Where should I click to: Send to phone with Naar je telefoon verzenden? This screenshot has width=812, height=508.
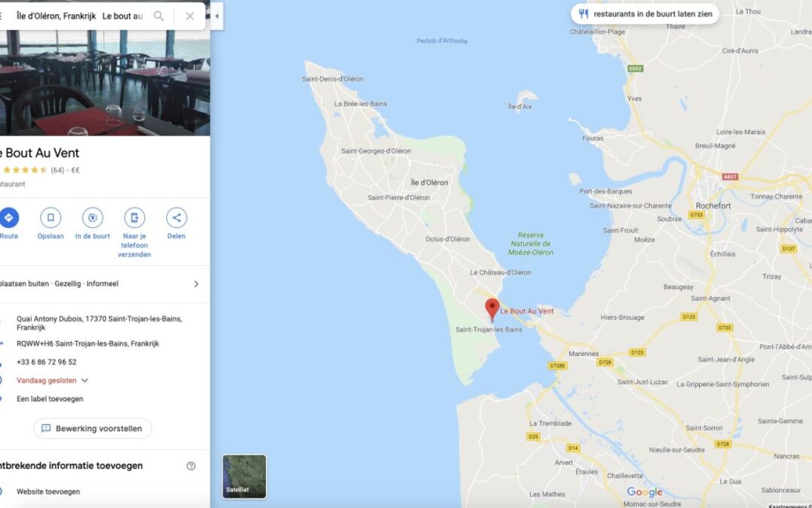click(135, 217)
